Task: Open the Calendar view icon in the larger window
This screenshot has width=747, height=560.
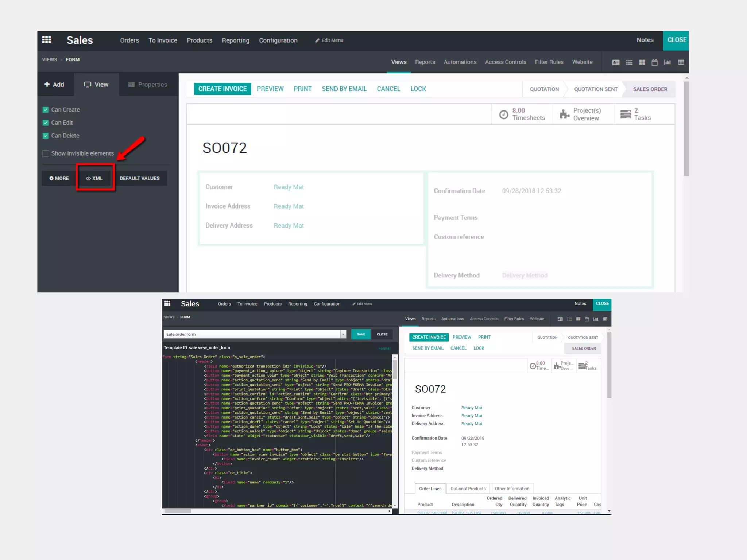Action: pos(655,62)
